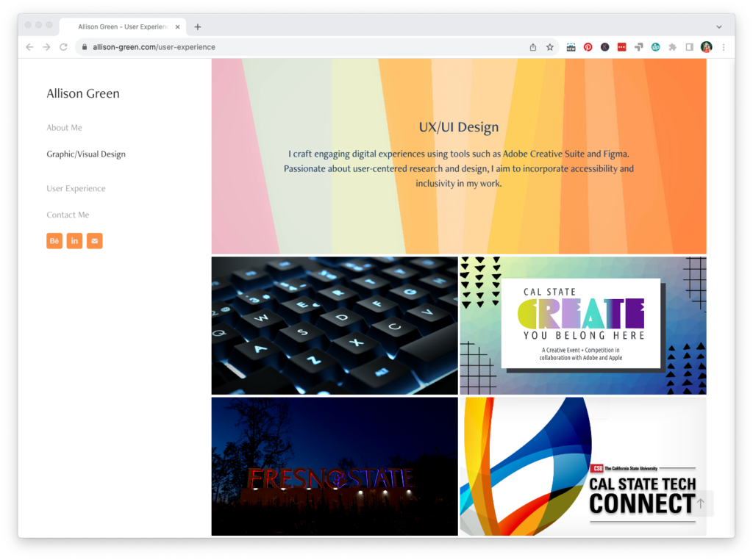Click the padlock site info icon

[85, 47]
